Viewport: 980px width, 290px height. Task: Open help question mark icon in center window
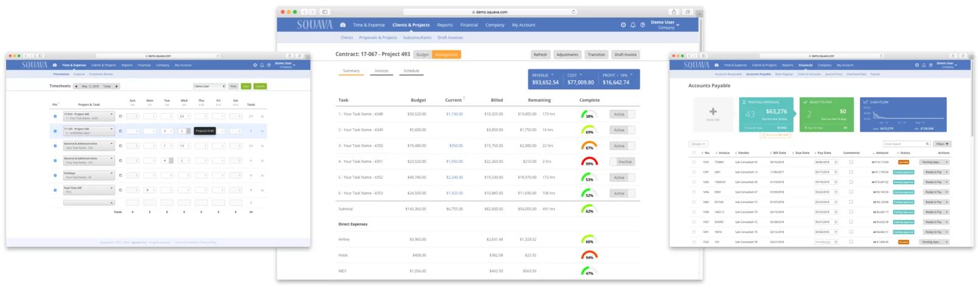tap(642, 25)
